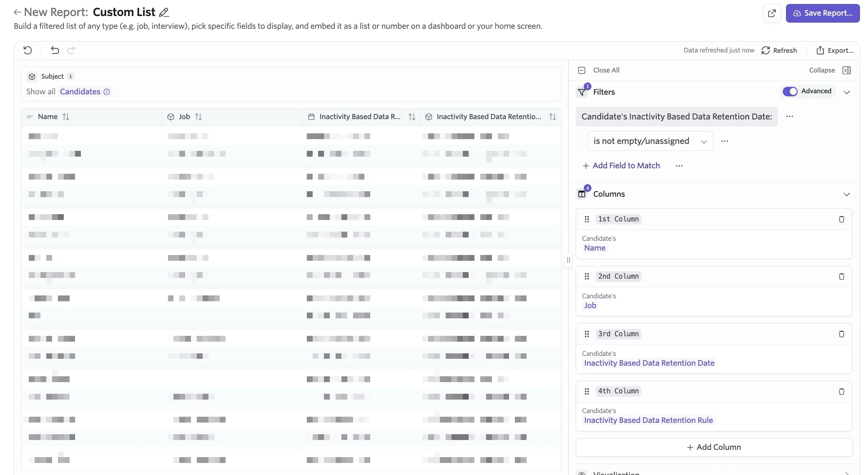Grab the 3rd Column drag handle
Screen dimensions: 868x475
(587, 334)
